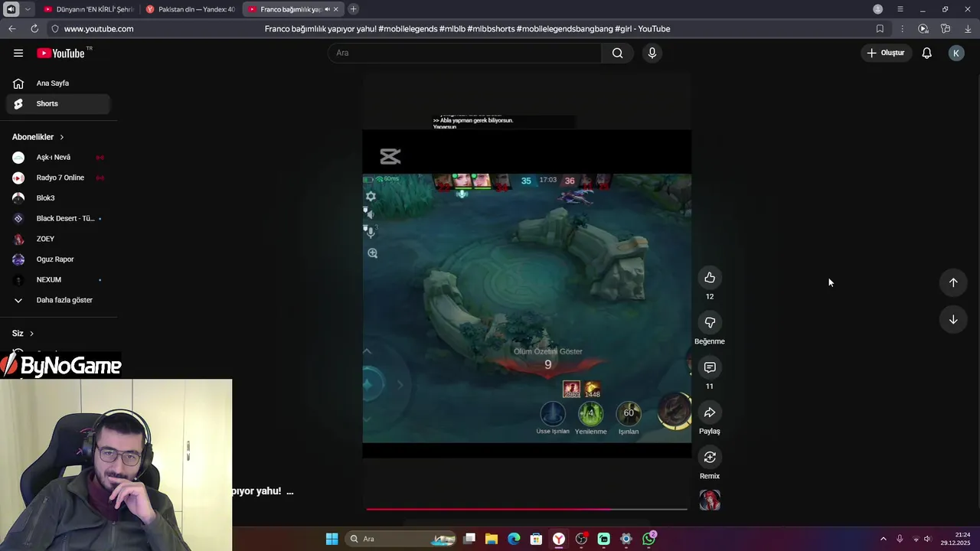Screen dimensions: 980x551
Task: Open Windows Start menu
Action: [332, 539]
